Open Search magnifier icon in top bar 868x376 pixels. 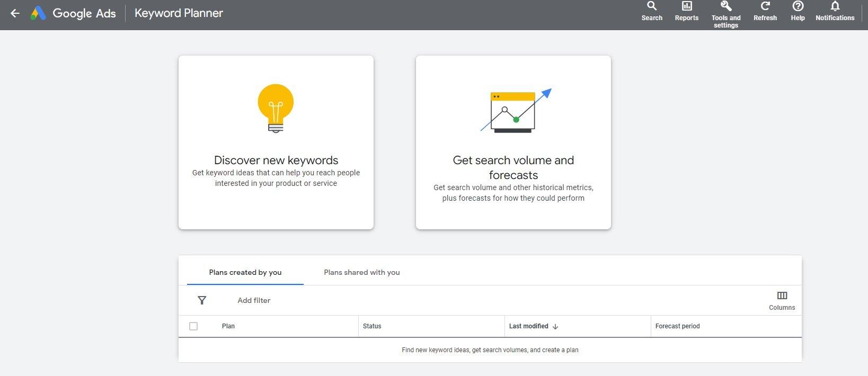tap(652, 6)
